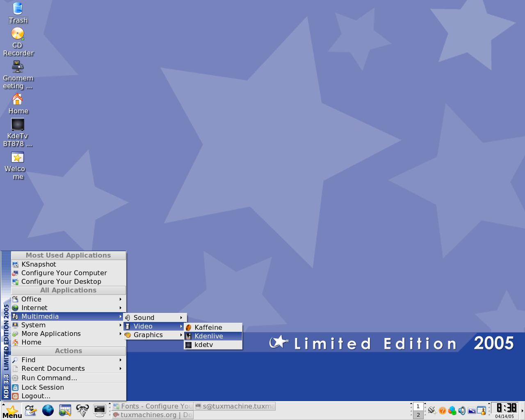Expand the Find submenu
This screenshot has height=420, width=525.
coord(68,360)
